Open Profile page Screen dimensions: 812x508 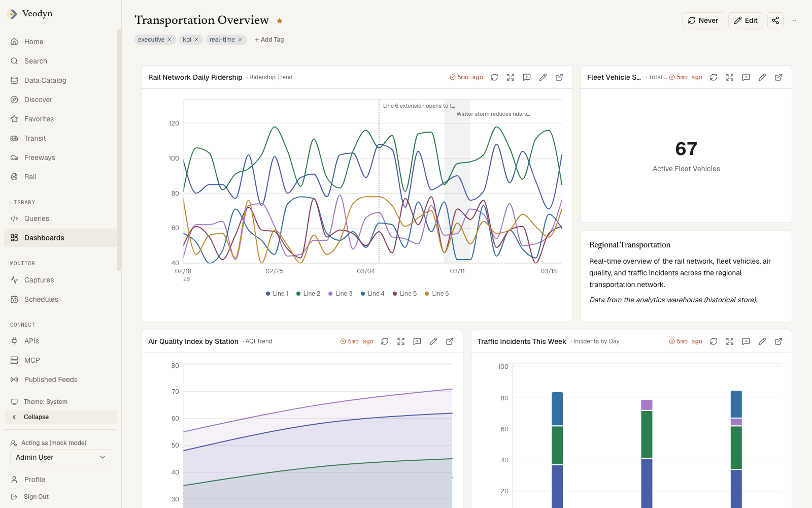pyautogui.click(x=60, y=480)
